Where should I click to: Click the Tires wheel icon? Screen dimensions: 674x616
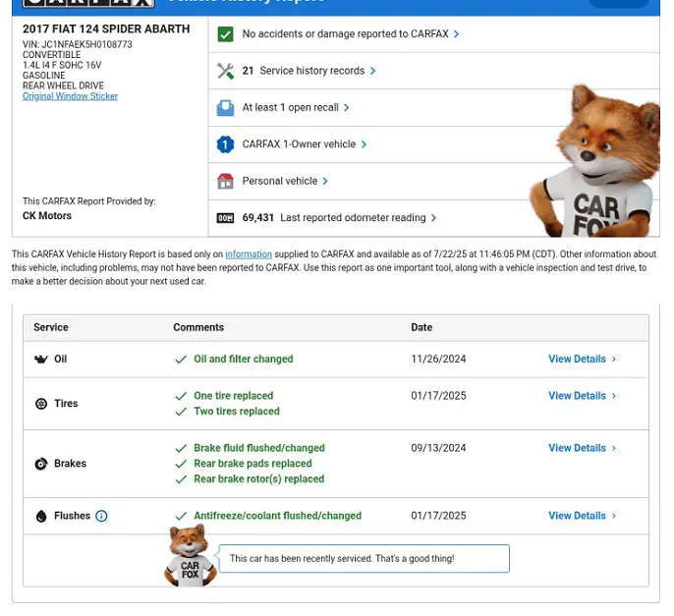[41, 404]
